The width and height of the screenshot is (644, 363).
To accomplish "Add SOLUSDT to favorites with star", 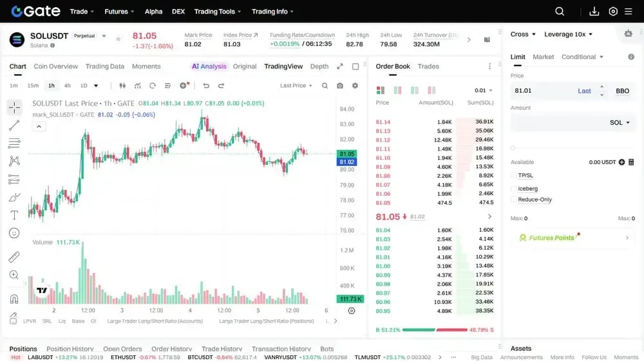I will pos(118,39).
